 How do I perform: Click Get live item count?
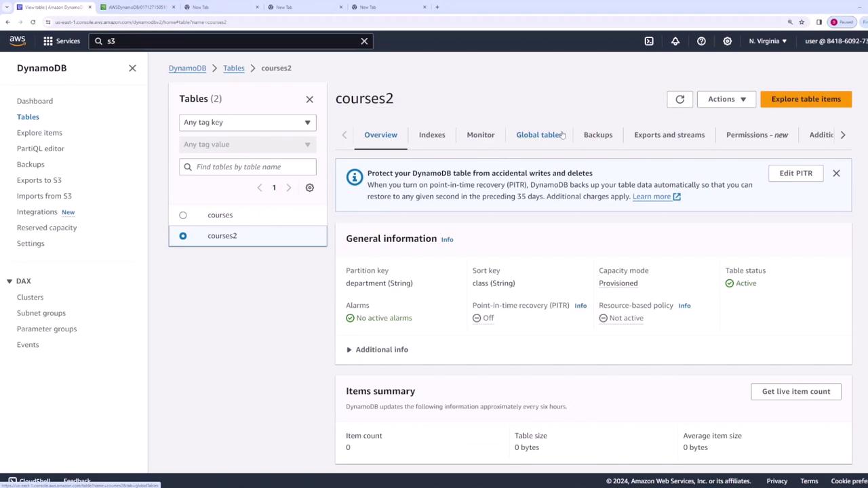pos(796,392)
